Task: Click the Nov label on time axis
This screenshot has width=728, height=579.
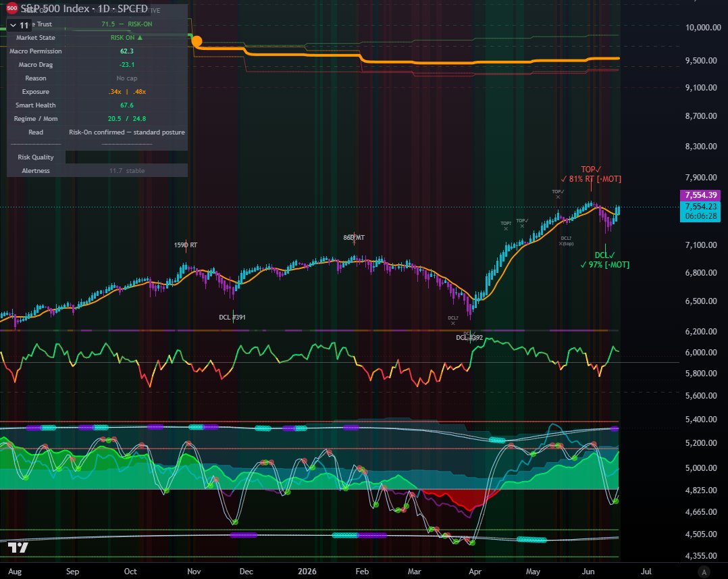Action: click(194, 571)
